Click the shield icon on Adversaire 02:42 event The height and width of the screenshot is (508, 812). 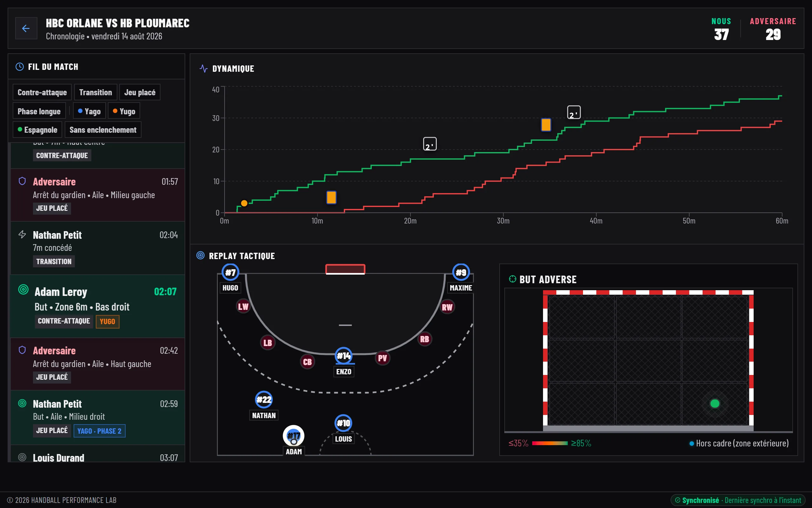pyautogui.click(x=22, y=350)
